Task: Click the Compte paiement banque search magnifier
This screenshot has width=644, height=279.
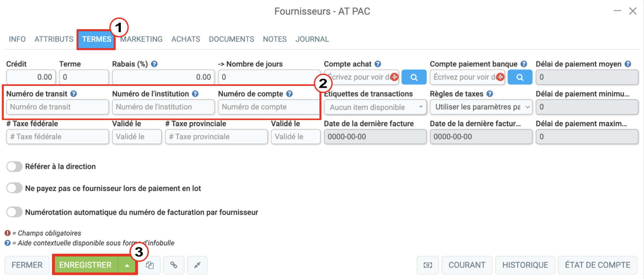Action: click(520, 77)
